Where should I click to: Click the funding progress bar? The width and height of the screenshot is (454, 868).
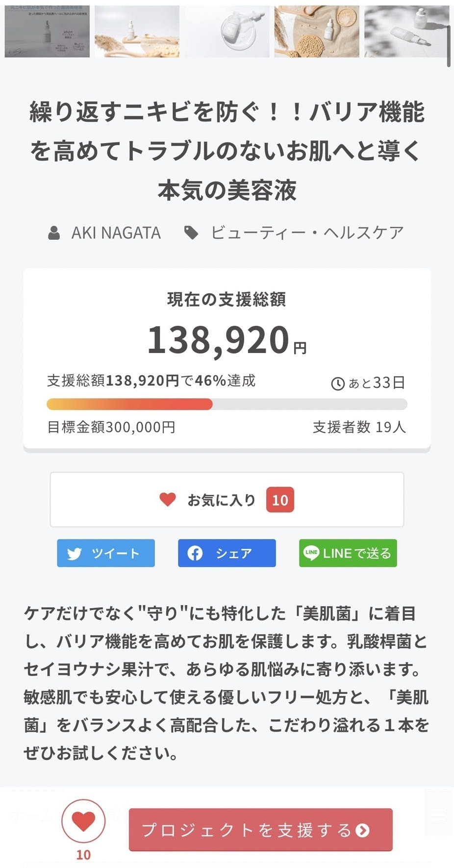tap(227, 404)
